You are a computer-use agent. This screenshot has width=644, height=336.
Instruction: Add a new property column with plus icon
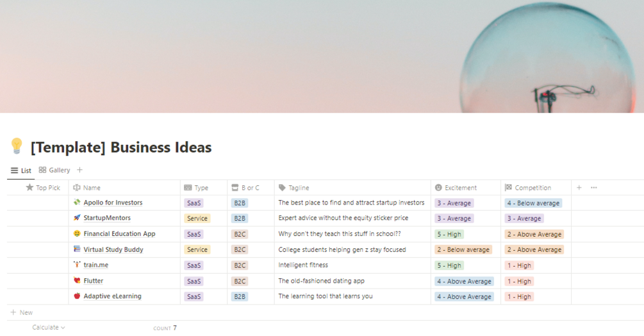pos(579,188)
